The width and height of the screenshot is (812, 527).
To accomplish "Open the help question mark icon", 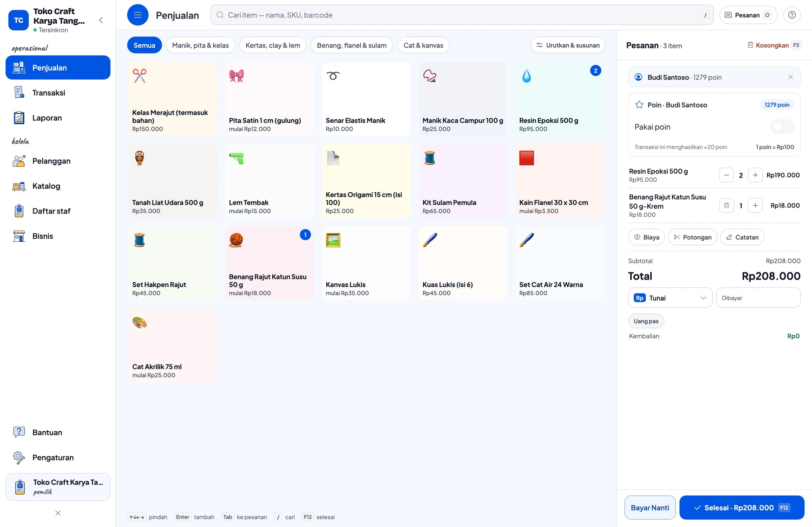I will tap(792, 15).
